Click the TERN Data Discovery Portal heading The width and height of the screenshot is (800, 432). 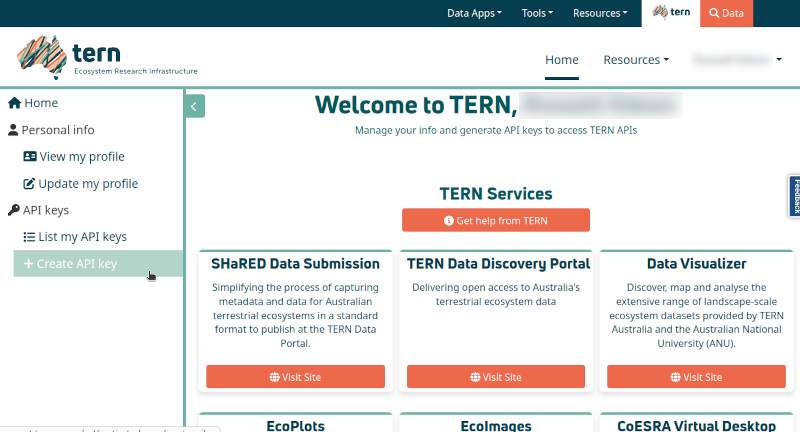498,264
